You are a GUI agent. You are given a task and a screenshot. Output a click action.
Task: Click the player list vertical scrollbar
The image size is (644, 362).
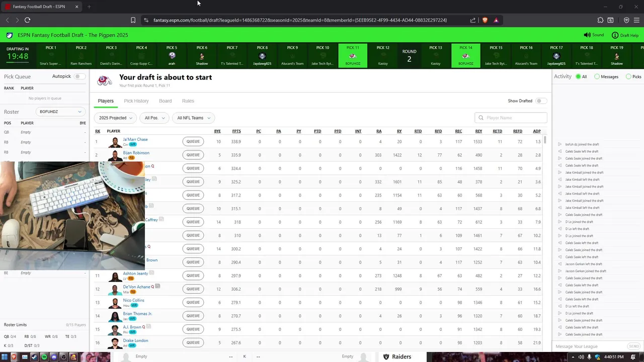(x=544, y=140)
